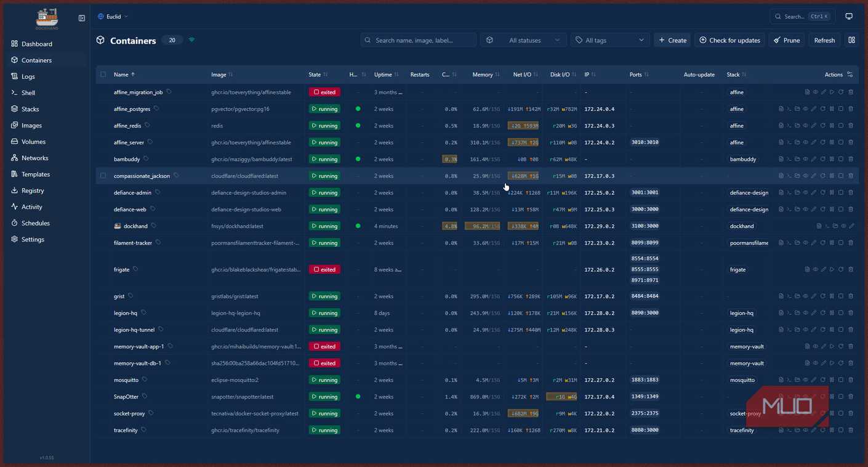Click the tag icon beside the SnapOtter name
This screenshot has height=467, width=868.
coord(145,396)
